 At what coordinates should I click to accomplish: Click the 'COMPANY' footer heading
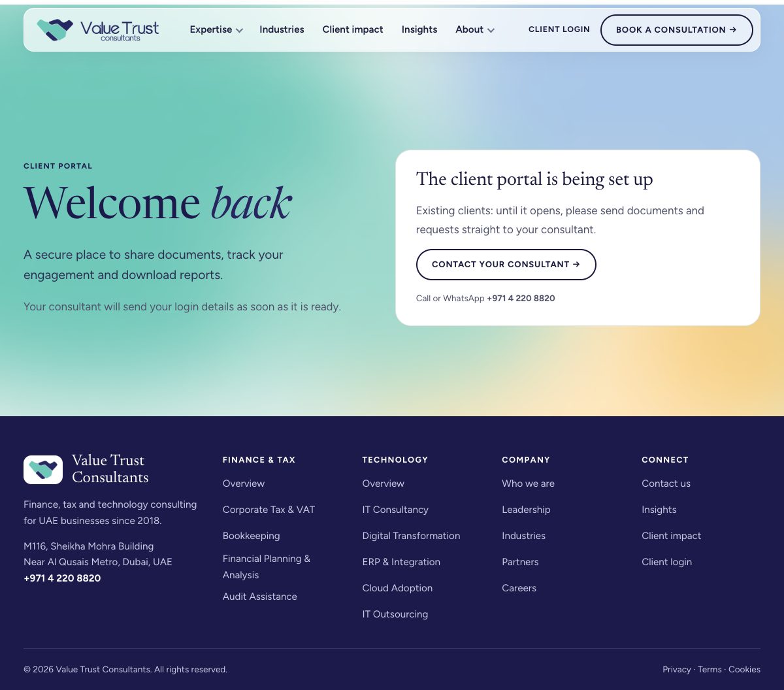pos(526,460)
